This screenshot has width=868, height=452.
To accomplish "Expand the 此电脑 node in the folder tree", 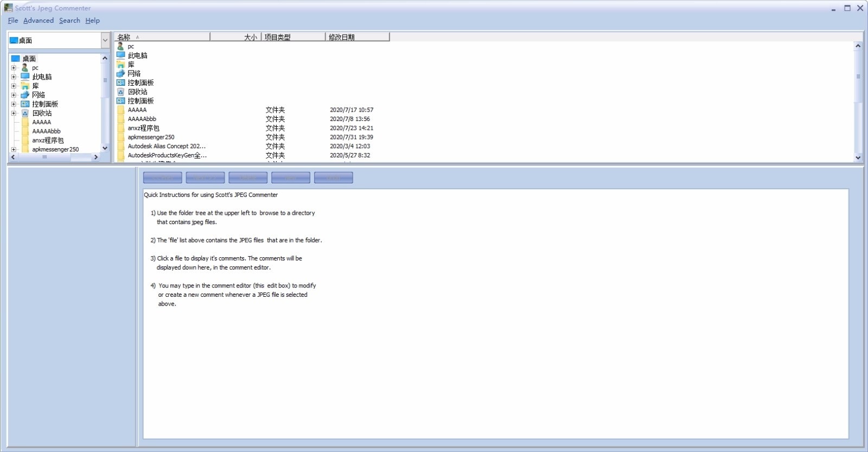I will click(x=14, y=77).
